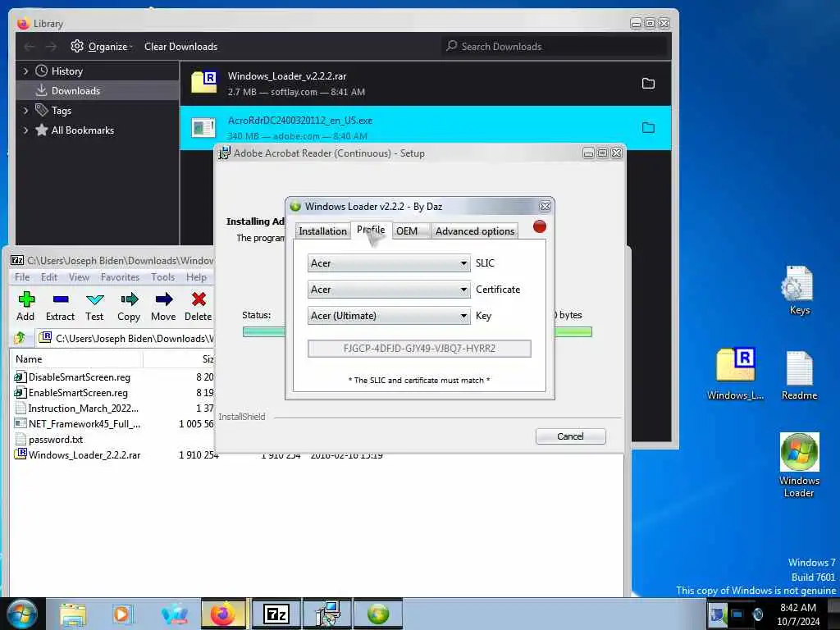Click the red status indicator in Windows Loader
Image resolution: width=840 pixels, height=630 pixels.
[x=540, y=226]
